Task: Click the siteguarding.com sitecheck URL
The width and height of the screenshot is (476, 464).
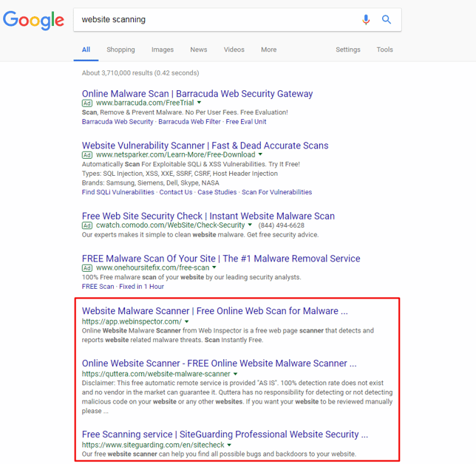Action: click(153, 445)
